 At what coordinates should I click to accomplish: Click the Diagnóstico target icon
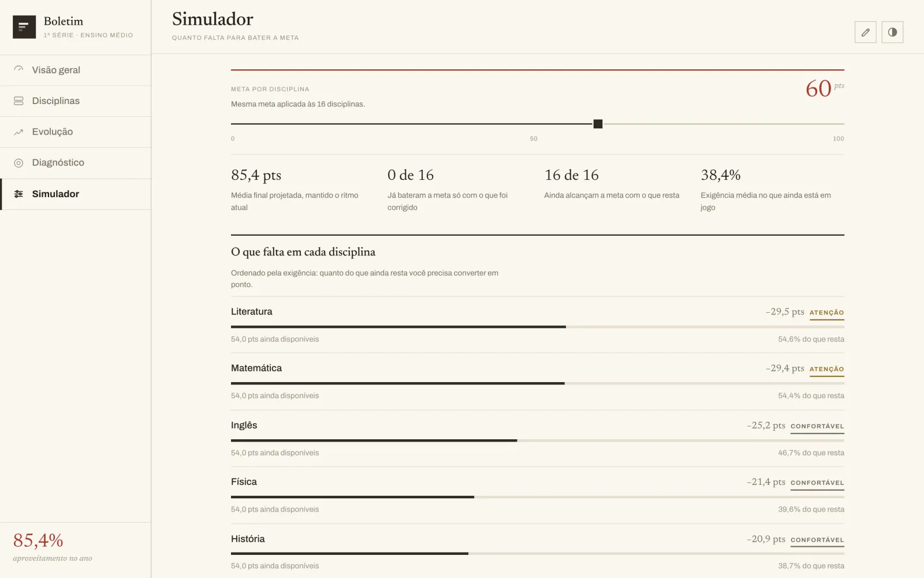[18, 163]
